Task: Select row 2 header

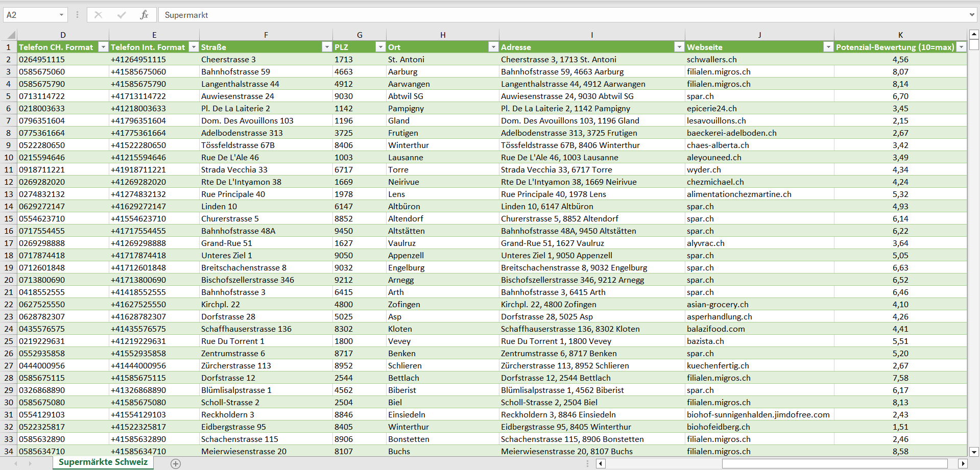Action: (x=9, y=59)
